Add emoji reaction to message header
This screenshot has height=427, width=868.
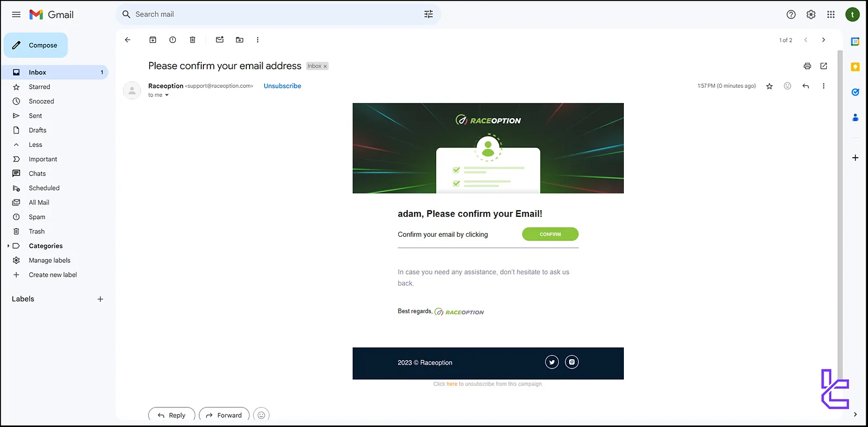788,86
